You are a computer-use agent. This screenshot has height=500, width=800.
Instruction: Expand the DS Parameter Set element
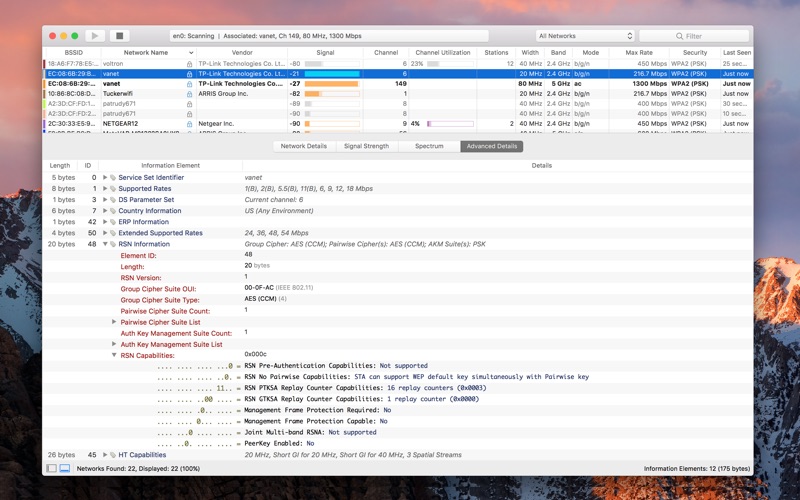105,200
